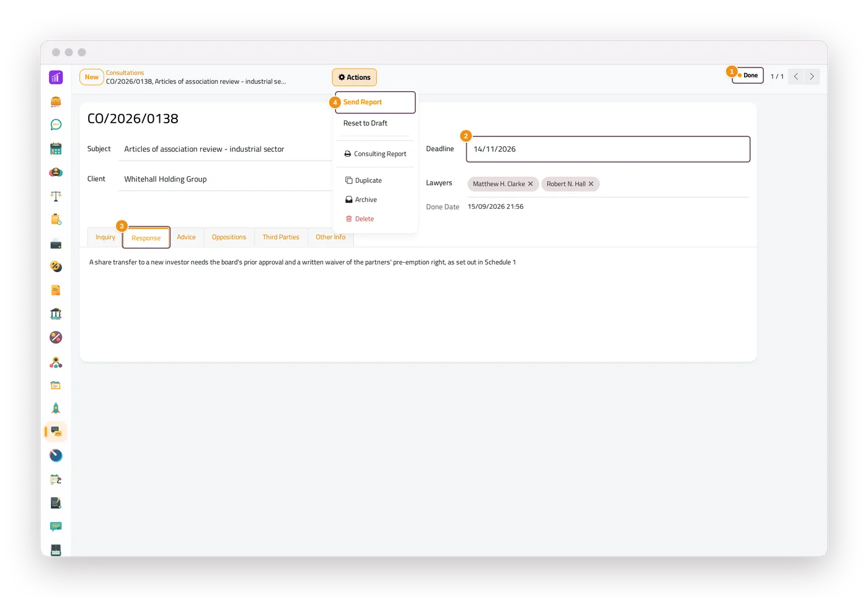Open the teal message box icon
The height and width of the screenshot is (597, 868).
click(56, 526)
